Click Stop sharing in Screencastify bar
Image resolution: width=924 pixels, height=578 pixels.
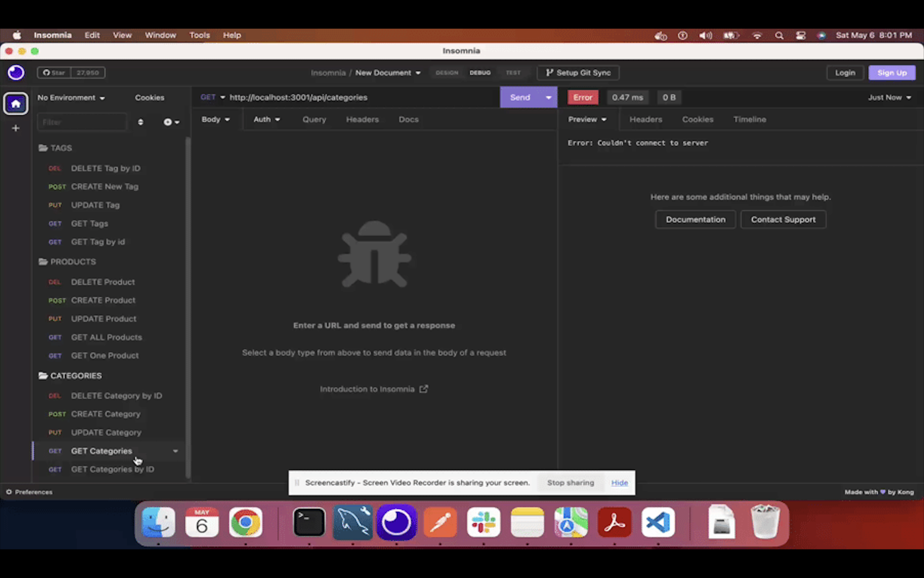click(570, 483)
